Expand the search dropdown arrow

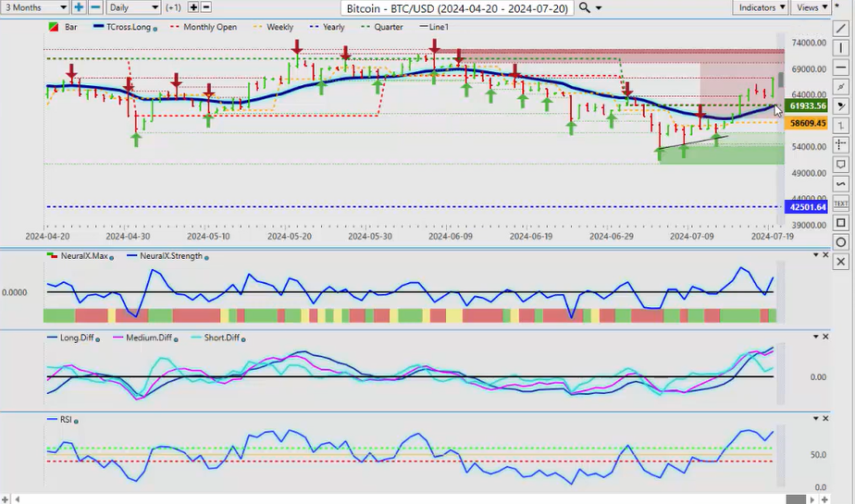pyautogui.click(x=599, y=8)
